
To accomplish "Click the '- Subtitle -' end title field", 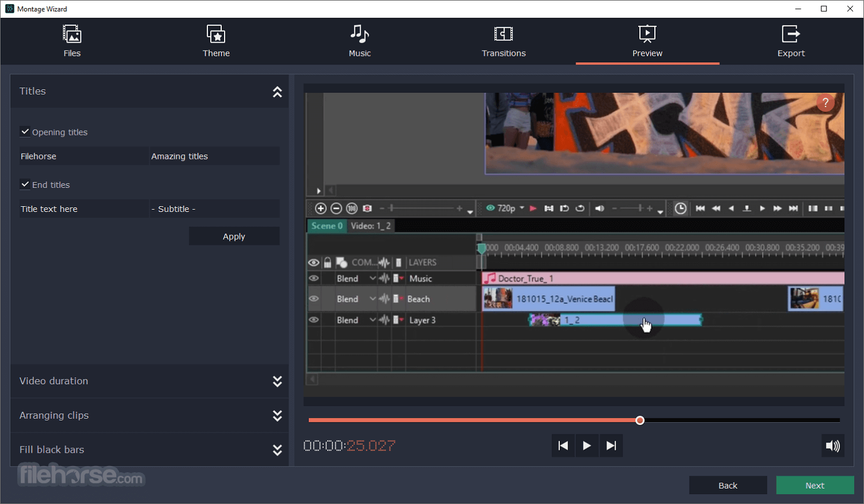I will (215, 209).
